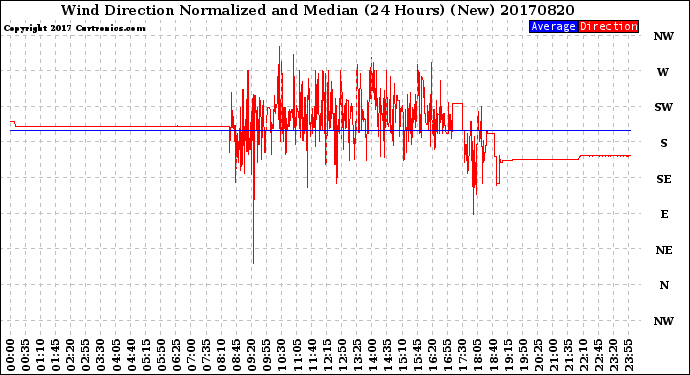
Task: Click the 'SE' direction axis label
Action: pyautogui.click(x=664, y=179)
